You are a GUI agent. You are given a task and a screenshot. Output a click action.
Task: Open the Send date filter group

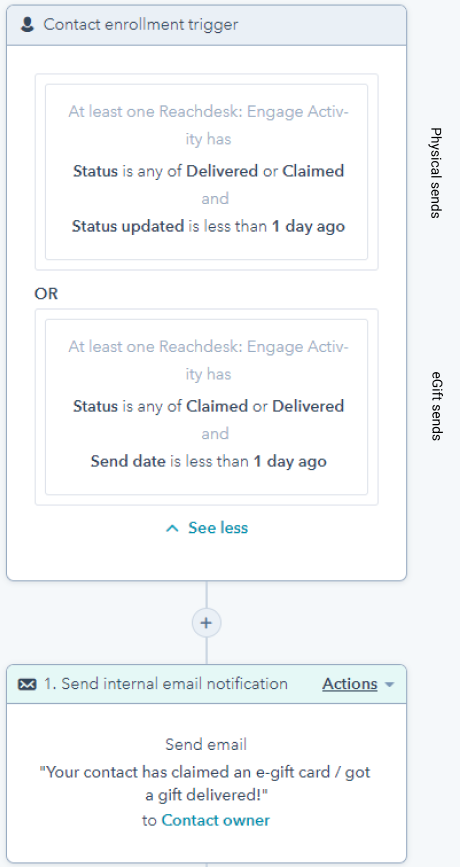click(x=206, y=407)
